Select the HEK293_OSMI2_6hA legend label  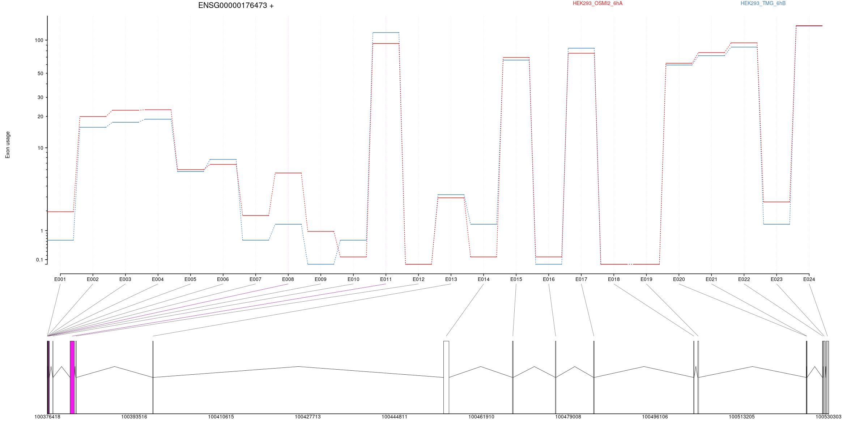597,3
